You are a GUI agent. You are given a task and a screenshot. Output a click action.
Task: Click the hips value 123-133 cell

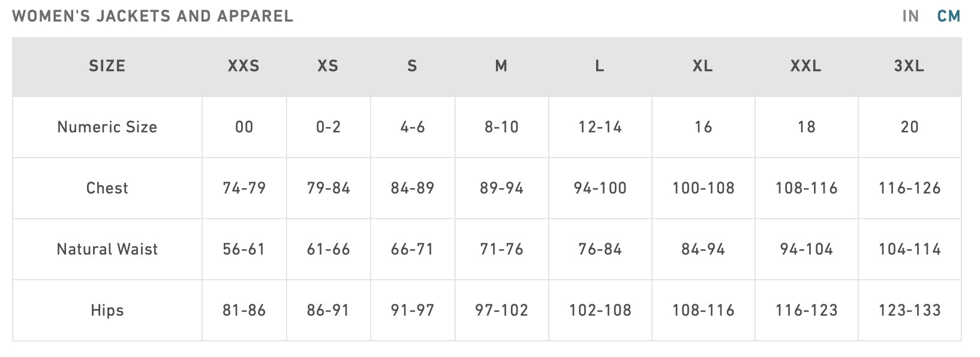click(x=909, y=310)
